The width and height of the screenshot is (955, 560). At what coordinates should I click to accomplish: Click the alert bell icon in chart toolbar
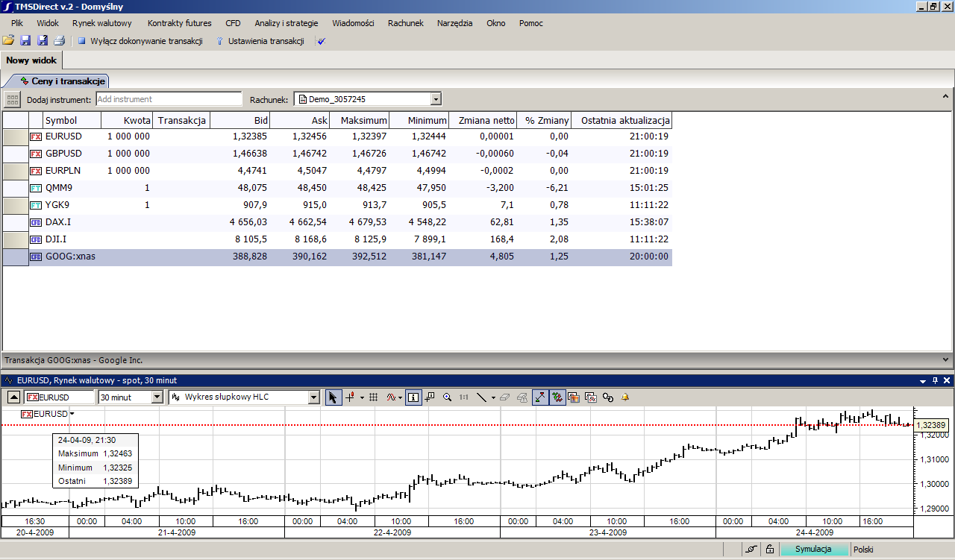point(625,397)
